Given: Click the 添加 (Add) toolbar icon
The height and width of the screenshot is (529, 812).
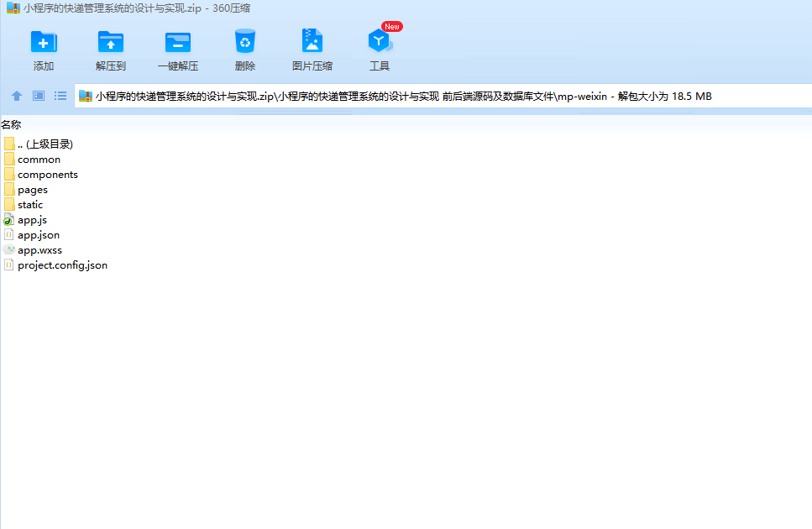Looking at the screenshot, I should [x=44, y=42].
